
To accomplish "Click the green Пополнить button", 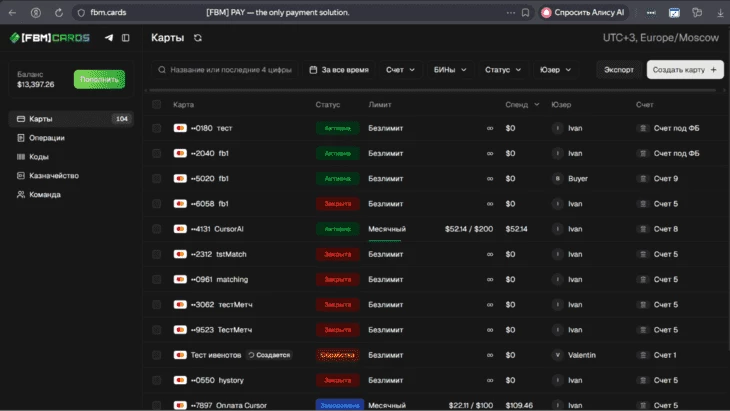I will tap(99, 79).
